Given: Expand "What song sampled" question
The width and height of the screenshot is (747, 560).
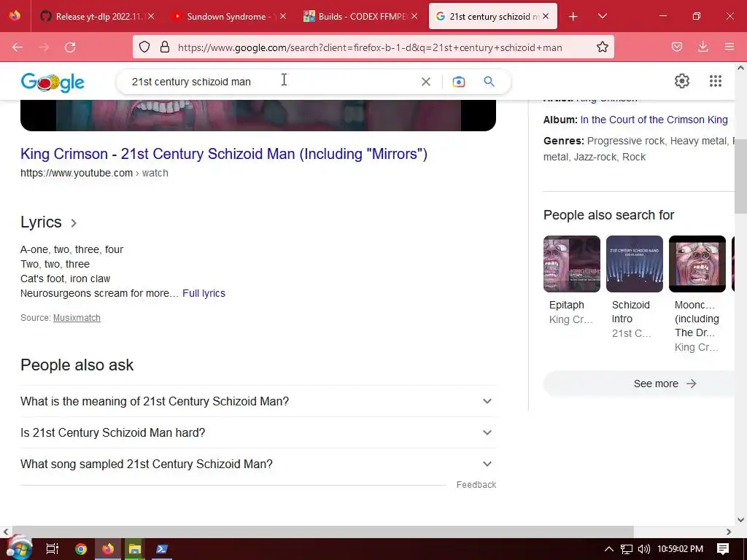Looking at the screenshot, I should [258, 464].
